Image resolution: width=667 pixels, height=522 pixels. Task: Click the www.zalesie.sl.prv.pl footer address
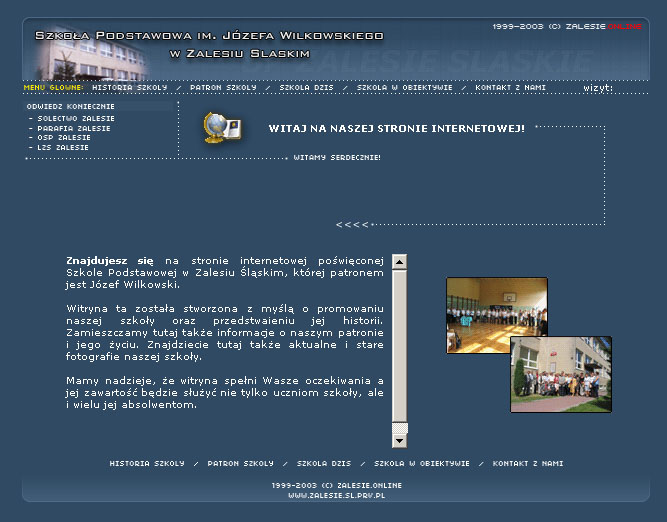[336, 496]
